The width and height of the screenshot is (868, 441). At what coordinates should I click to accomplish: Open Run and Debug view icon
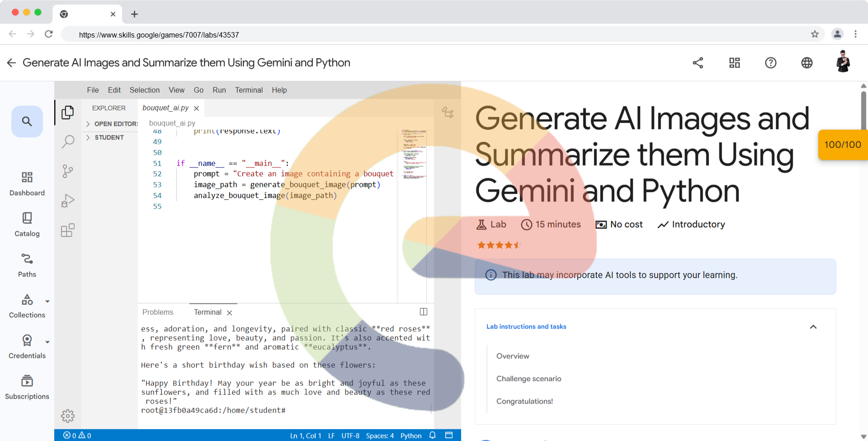click(x=68, y=201)
